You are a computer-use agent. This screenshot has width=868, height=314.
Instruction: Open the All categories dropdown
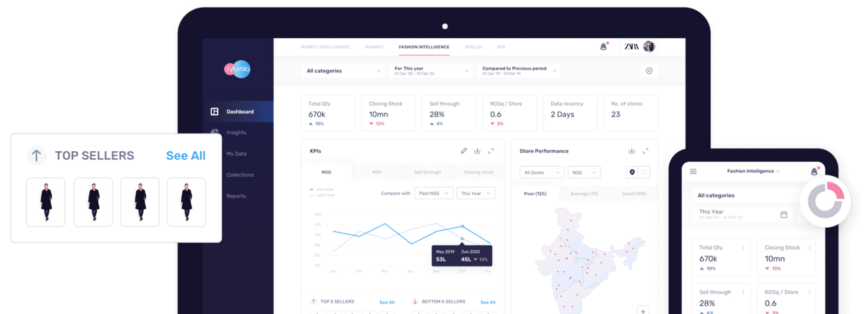tap(343, 71)
